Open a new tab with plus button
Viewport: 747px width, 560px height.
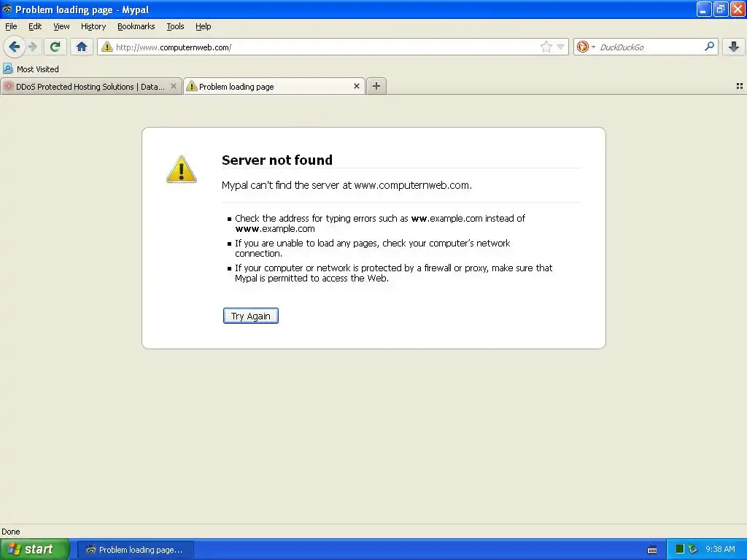pyautogui.click(x=376, y=86)
